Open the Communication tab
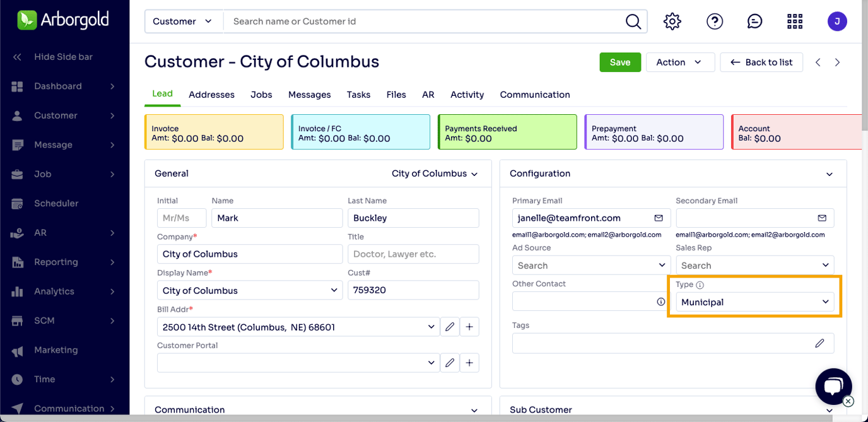 click(534, 95)
